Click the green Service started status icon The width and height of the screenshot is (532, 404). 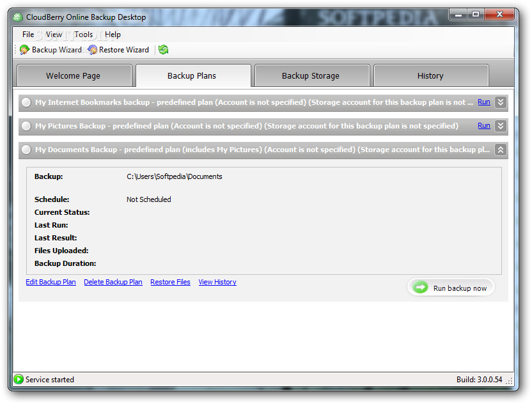click(19, 379)
